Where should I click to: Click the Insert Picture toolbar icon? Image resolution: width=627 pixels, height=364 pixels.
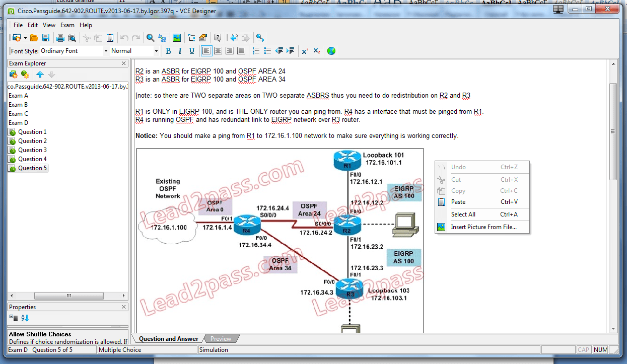click(x=177, y=38)
